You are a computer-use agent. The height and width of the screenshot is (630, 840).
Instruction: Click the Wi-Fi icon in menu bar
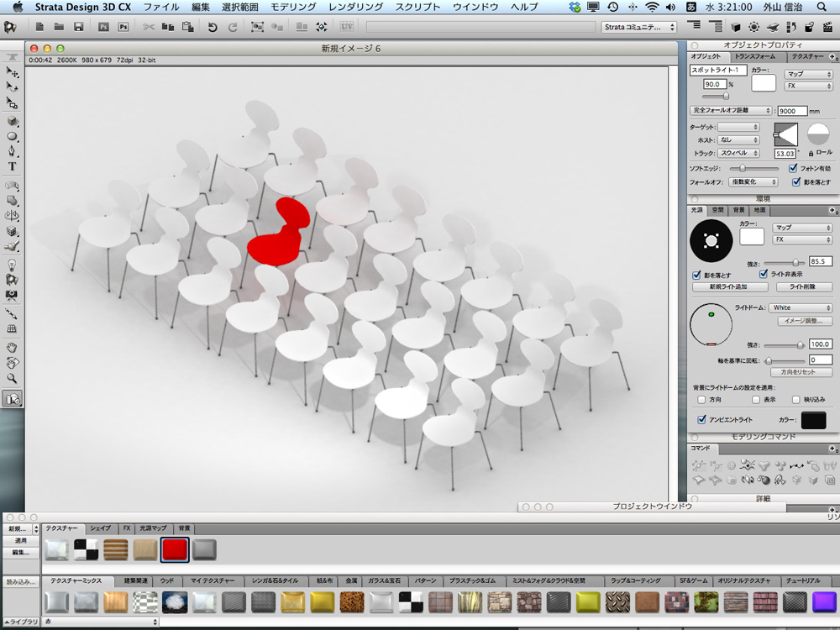pyautogui.click(x=652, y=7)
